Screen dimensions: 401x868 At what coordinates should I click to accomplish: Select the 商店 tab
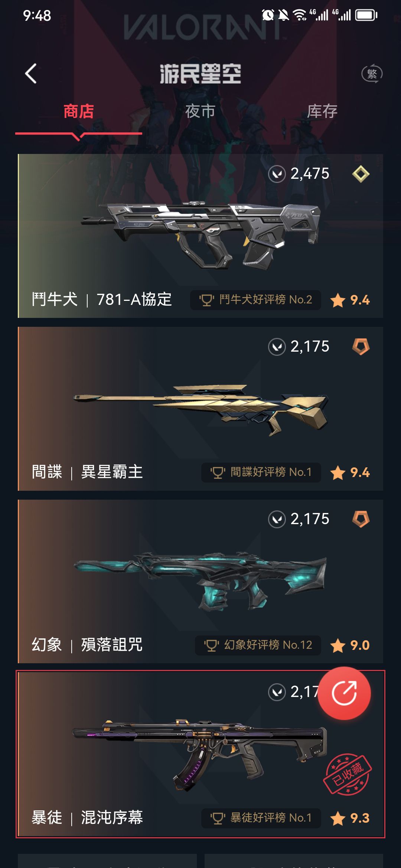click(79, 111)
